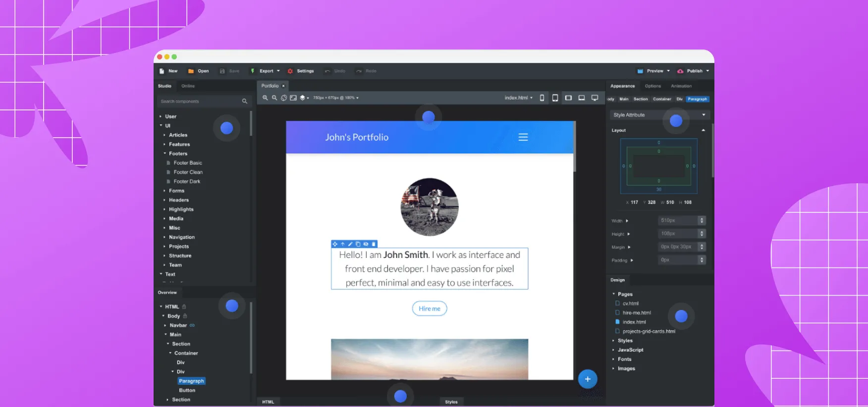Open a design via the Open folder icon
Screen dimensions: 868x407
[191, 71]
